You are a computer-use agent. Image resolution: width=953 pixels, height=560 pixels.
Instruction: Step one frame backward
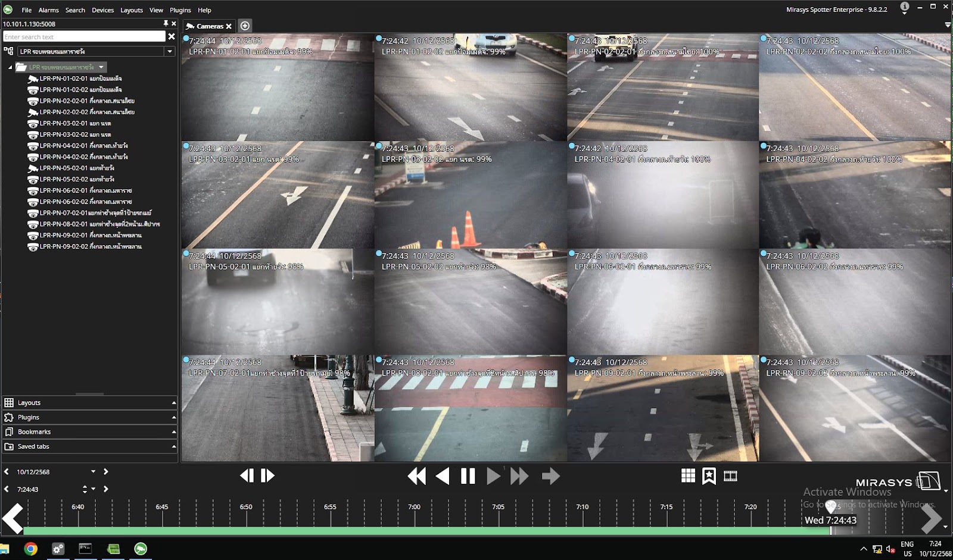click(x=247, y=475)
